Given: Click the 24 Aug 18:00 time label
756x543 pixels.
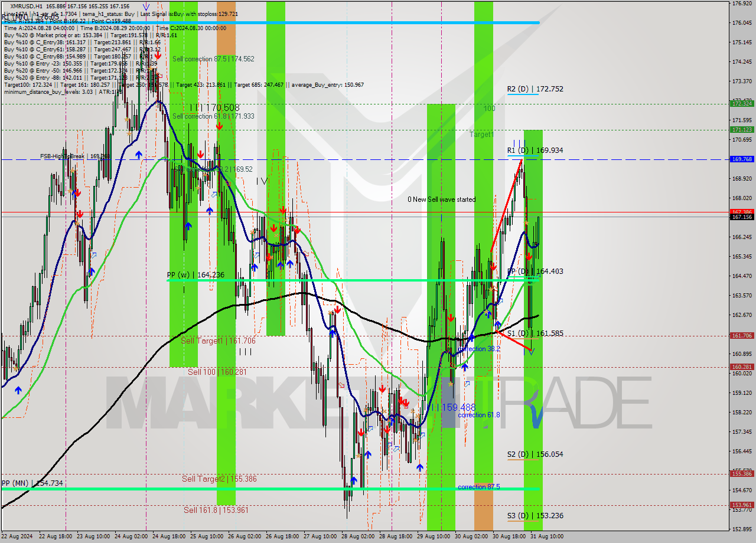Looking at the screenshot, I should click(x=169, y=537).
